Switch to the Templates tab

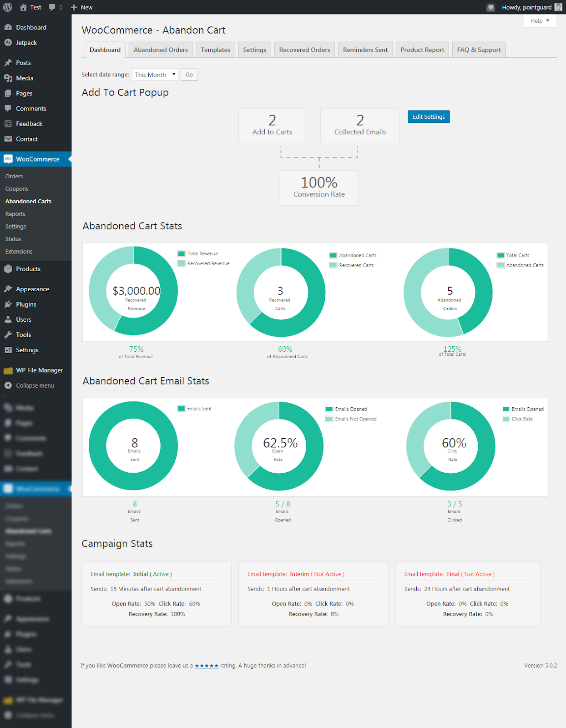click(215, 50)
